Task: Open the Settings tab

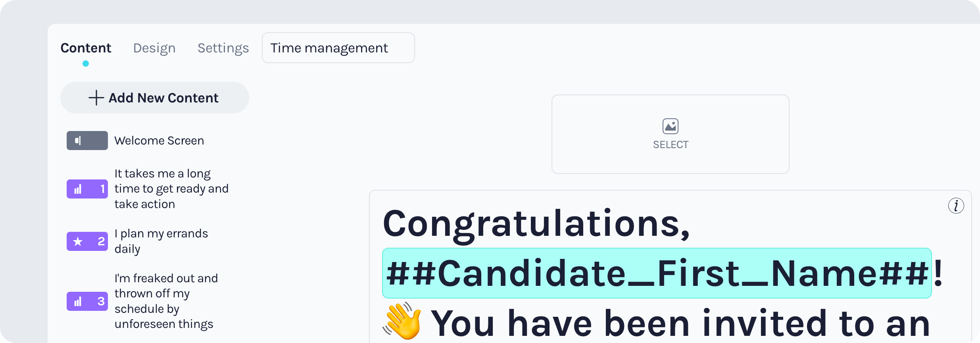Action: [223, 48]
